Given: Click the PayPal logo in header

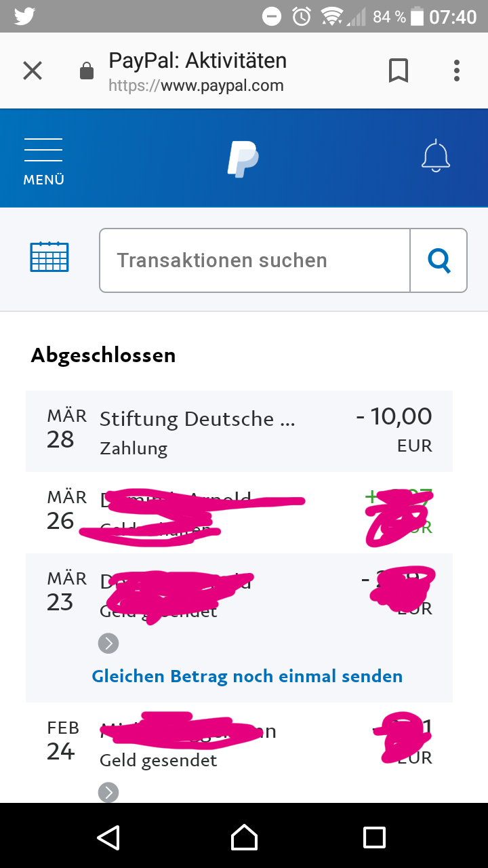Looking at the screenshot, I should point(243,159).
